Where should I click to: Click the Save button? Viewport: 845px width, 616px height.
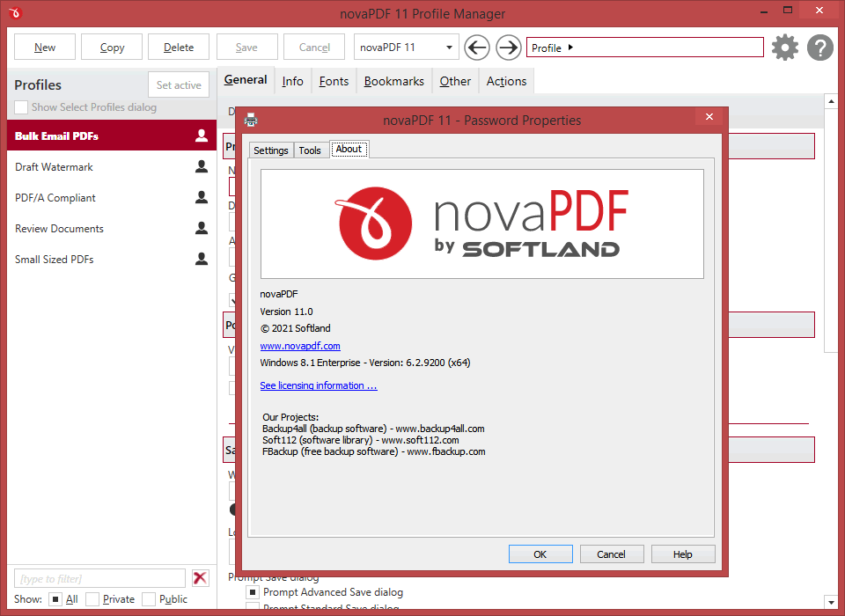click(x=246, y=47)
